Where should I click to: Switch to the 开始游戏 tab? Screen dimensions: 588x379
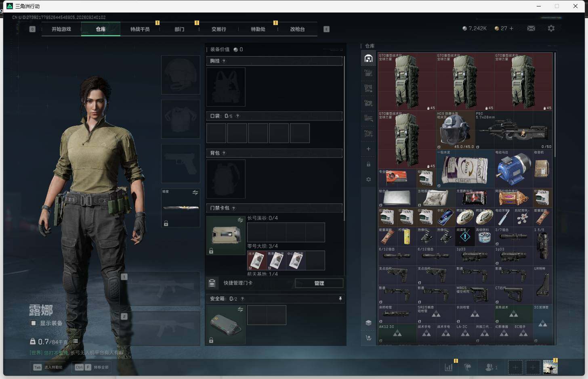(61, 29)
